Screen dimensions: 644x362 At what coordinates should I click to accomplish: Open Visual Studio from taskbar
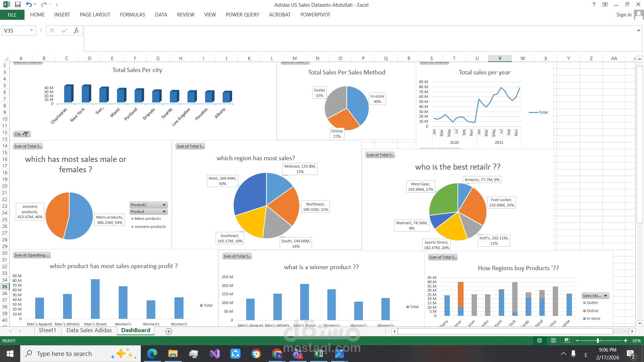point(215,354)
